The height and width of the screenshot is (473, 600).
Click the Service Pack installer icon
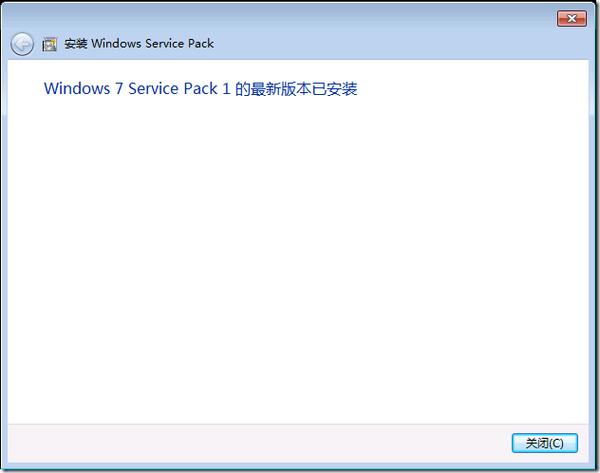(49, 44)
